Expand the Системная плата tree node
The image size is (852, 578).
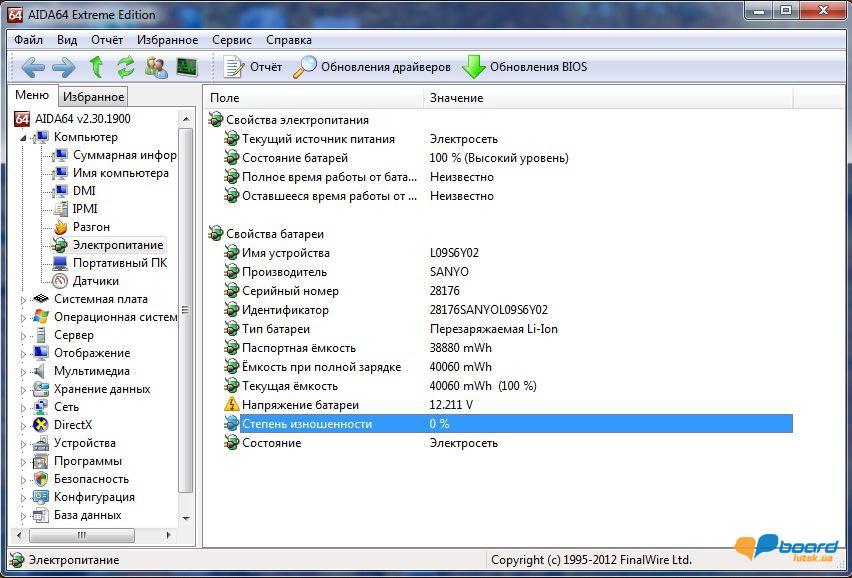25,299
